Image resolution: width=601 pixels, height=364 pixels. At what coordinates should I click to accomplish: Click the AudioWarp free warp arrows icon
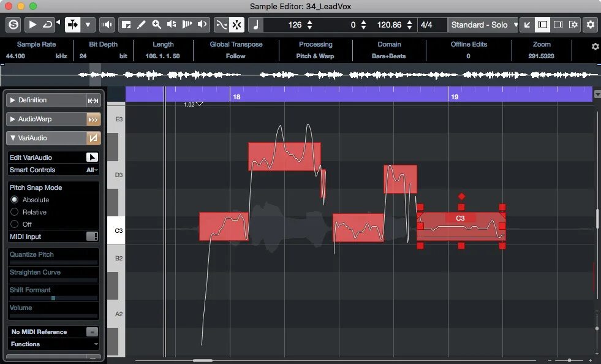pyautogui.click(x=93, y=119)
